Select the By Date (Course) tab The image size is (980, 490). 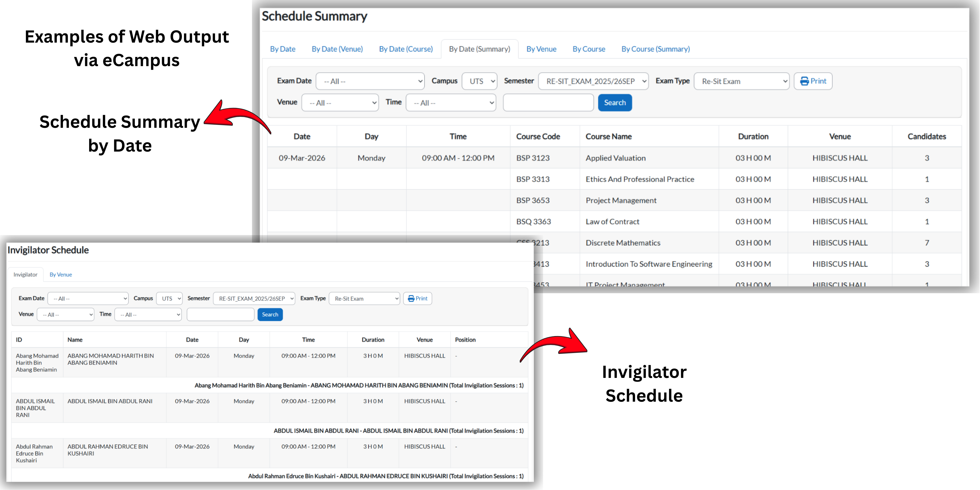click(406, 49)
